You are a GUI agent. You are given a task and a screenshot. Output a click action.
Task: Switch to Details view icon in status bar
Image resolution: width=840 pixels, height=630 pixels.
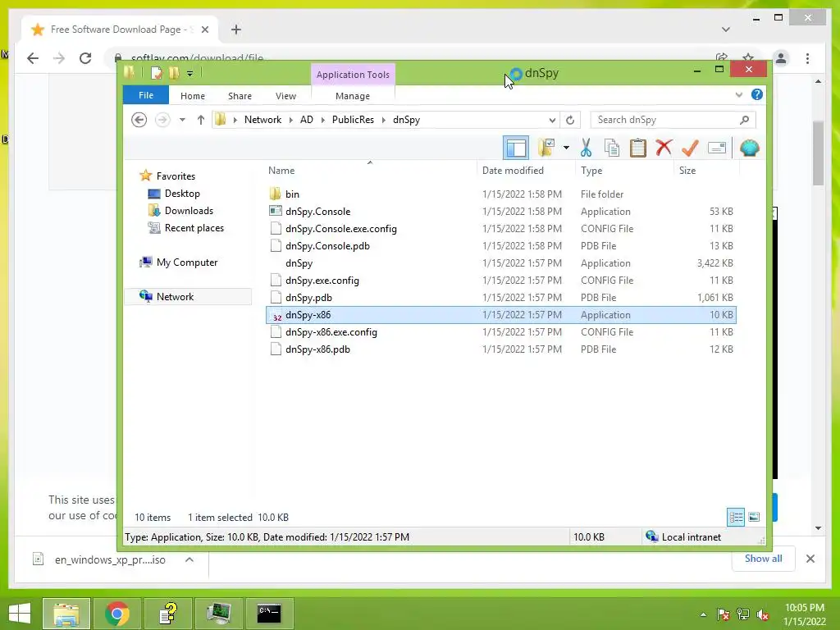736,517
